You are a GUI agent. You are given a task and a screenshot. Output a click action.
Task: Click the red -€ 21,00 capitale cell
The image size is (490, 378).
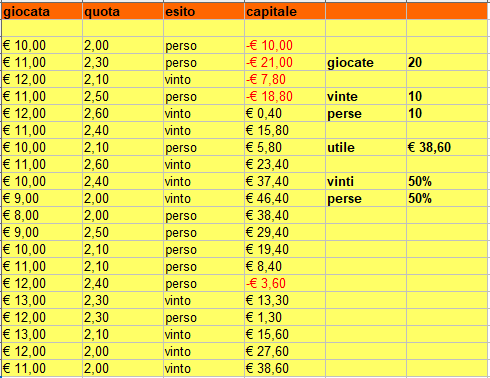285,62
